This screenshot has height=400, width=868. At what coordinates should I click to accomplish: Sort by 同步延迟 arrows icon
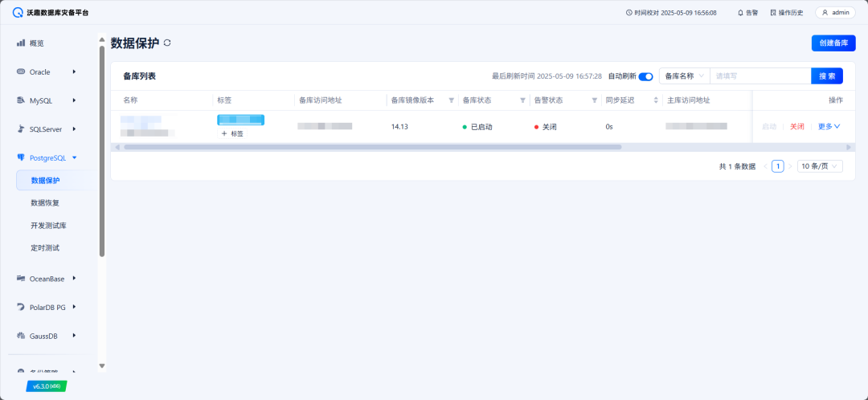point(656,100)
